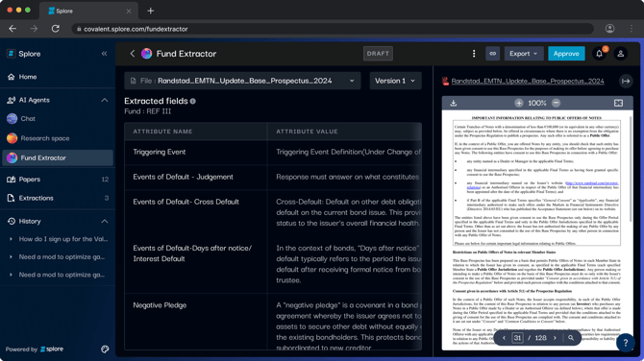This screenshot has width=644, height=361.
Task: Click the copy link icon
Action: pos(492,54)
